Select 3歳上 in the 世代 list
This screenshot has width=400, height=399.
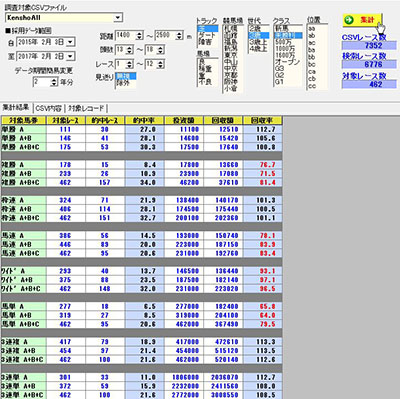(258, 42)
